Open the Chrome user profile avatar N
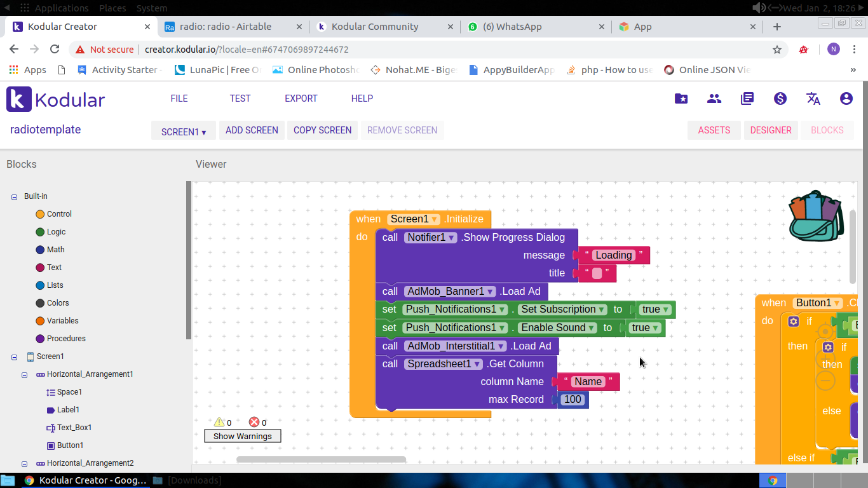The width and height of the screenshot is (868, 488). 834,50
